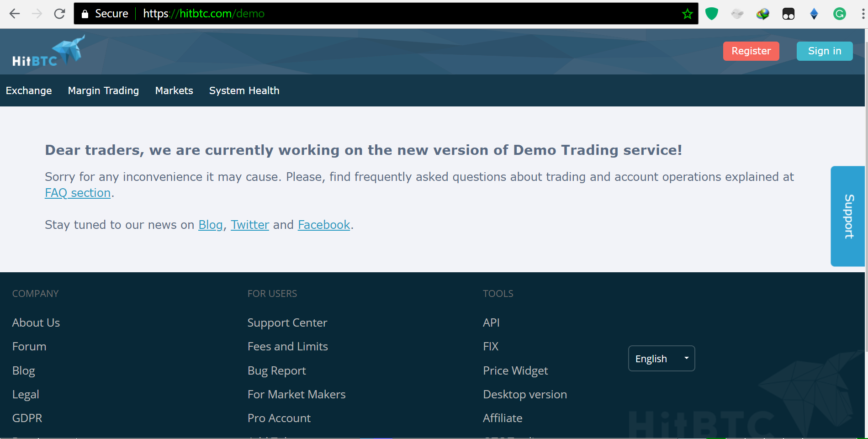The height and width of the screenshot is (439, 868).
Task: Open the colorful globe extension icon
Action: pyautogui.click(x=763, y=14)
